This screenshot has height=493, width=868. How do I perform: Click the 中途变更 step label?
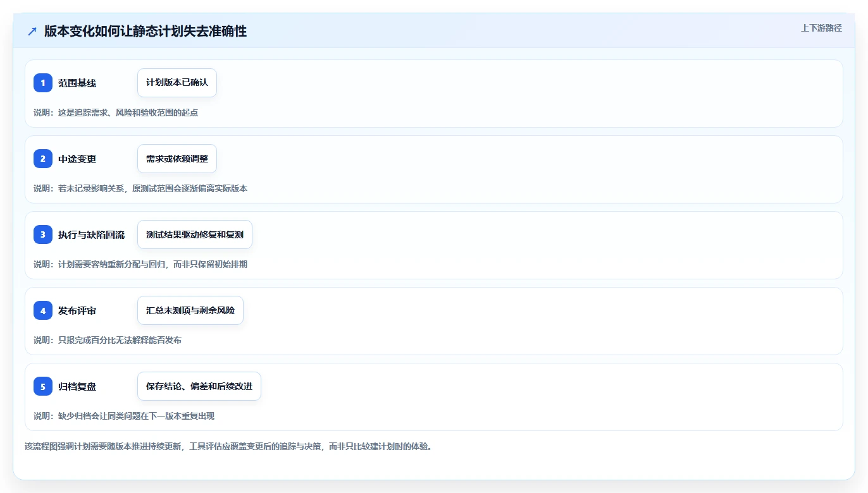[77, 159]
